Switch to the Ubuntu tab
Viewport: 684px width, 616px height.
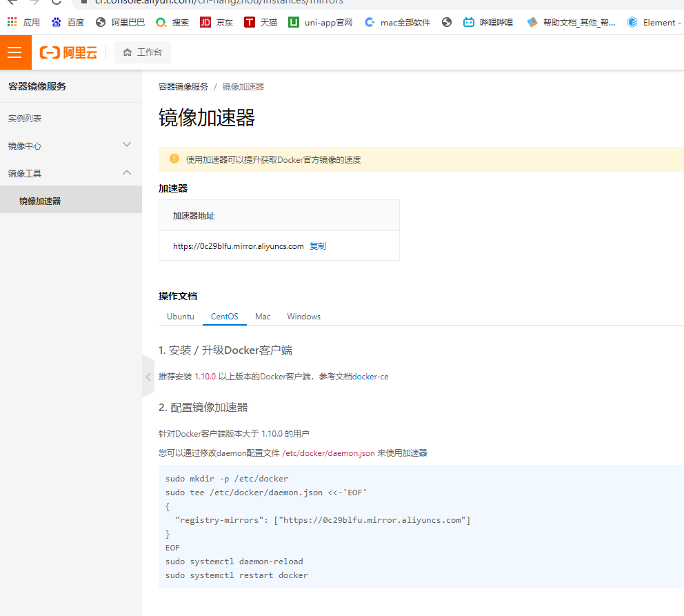pos(181,317)
